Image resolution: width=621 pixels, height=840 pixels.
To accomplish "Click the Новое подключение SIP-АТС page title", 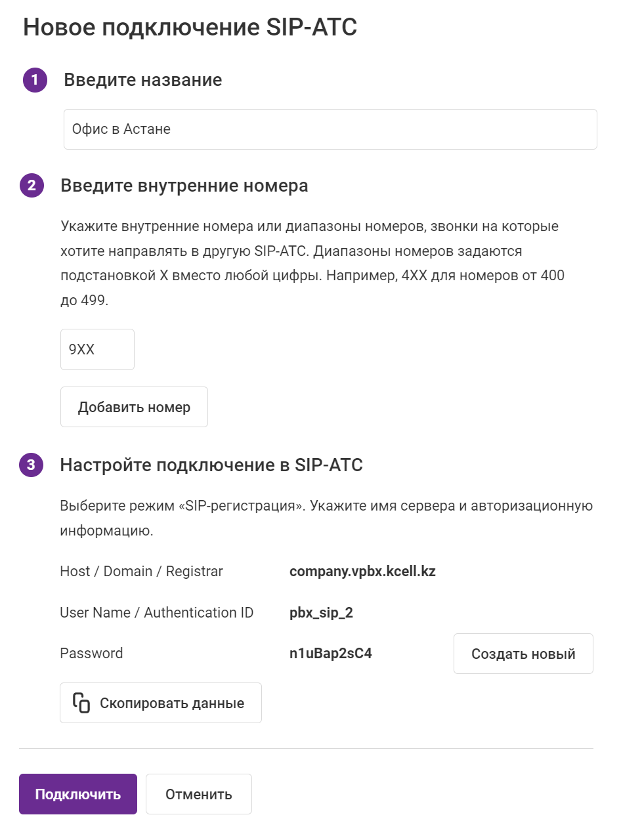I will pos(190,28).
